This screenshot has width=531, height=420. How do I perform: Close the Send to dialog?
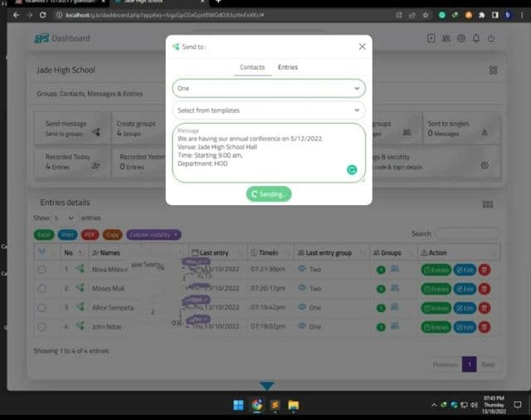[362, 46]
